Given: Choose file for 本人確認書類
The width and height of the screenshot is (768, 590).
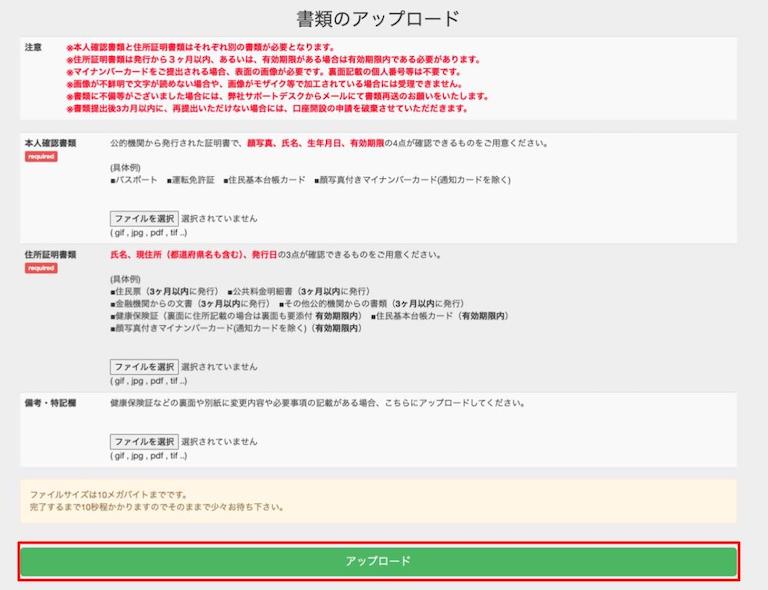Looking at the screenshot, I should point(144,218).
